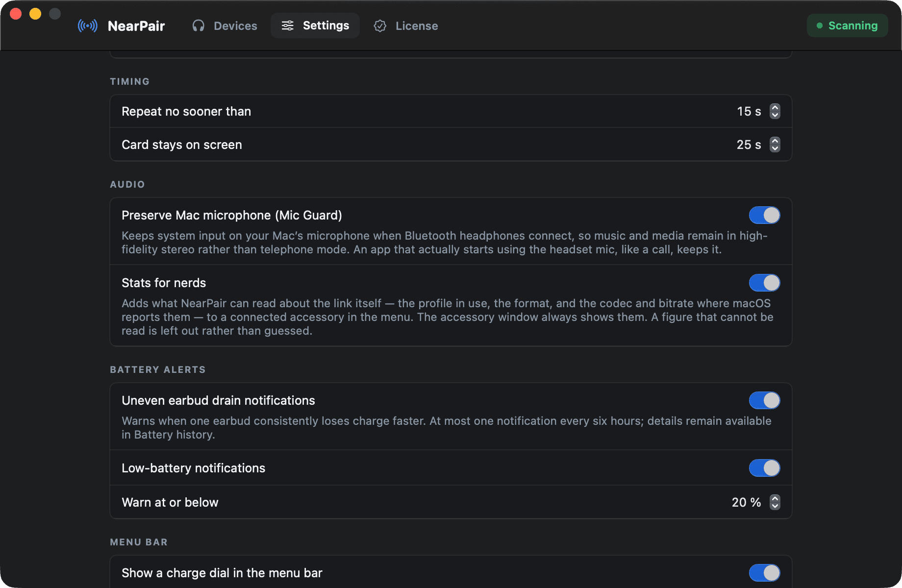Adjust the Repeat no sooner than stepper
The width and height of the screenshot is (902, 588).
775,111
